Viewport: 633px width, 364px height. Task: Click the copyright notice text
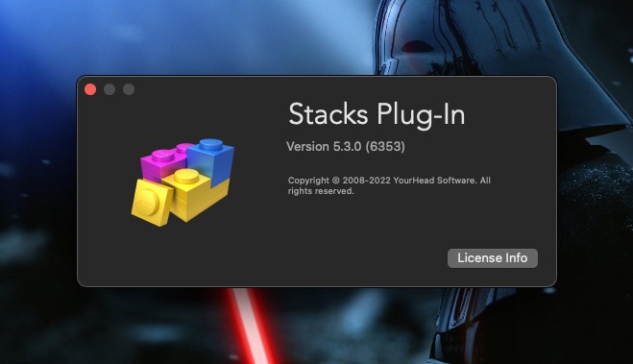click(x=389, y=185)
